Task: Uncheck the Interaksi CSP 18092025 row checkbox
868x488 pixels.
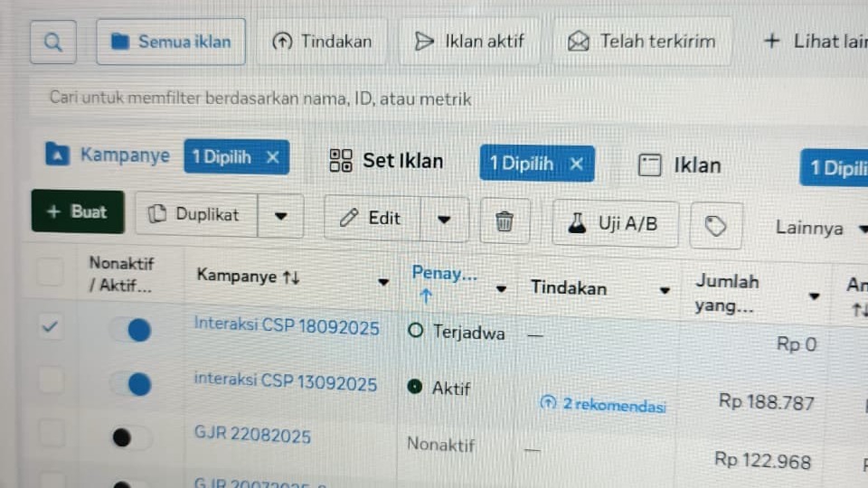Action: coord(50,326)
